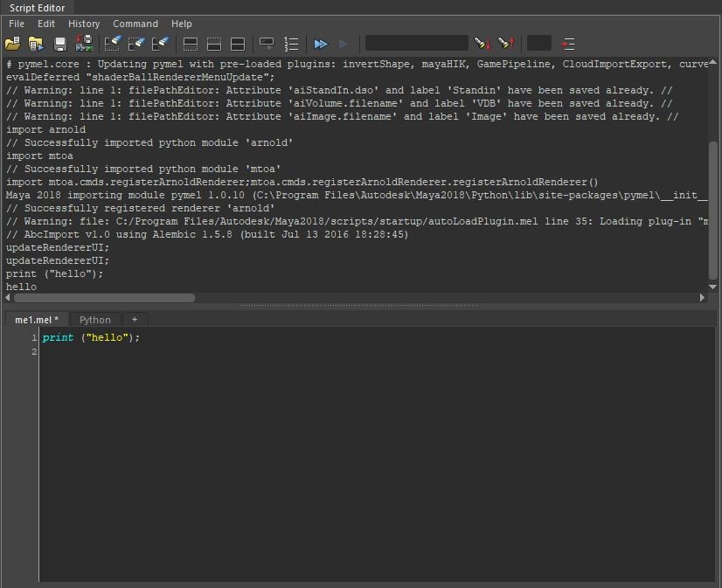This screenshot has height=588, width=722.
Task: Add a new tab with plus button
Action: (x=135, y=320)
